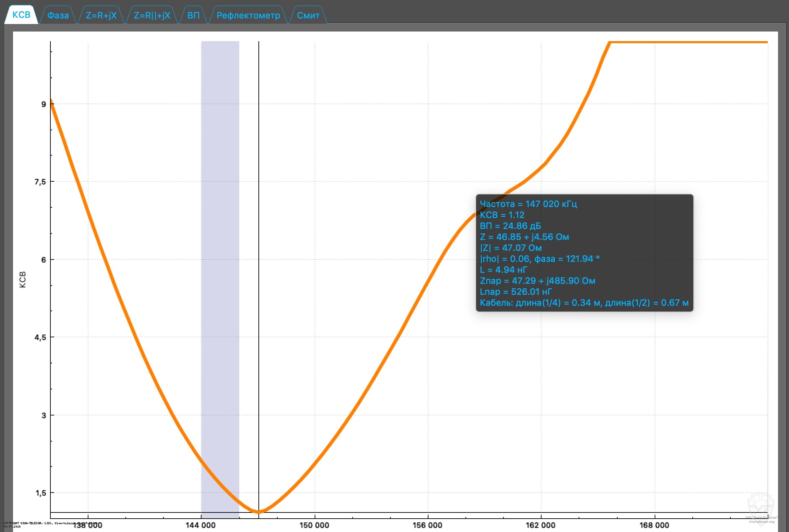Click the 7,5 value on the КСВ axis
The height and width of the screenshot is (532, 789).
40,182
